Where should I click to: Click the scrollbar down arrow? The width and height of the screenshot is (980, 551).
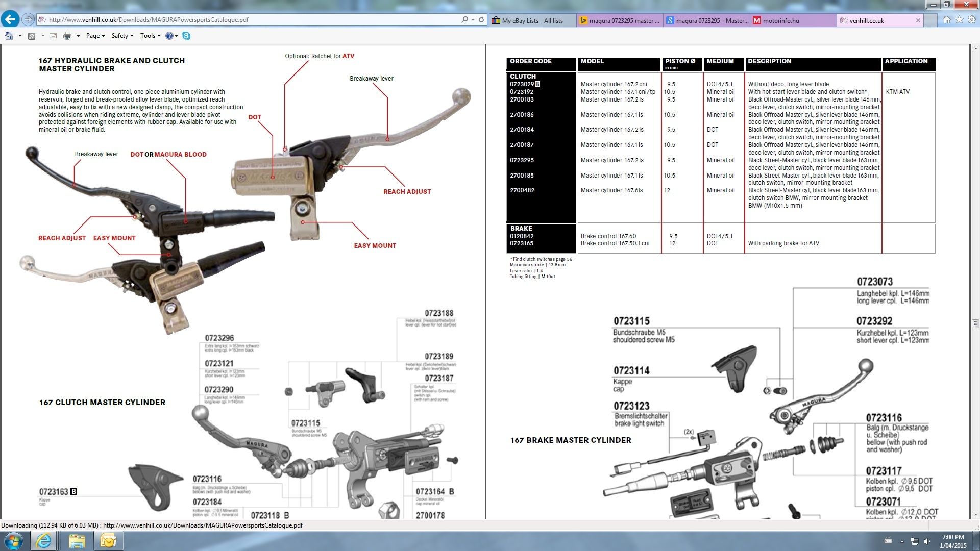(975, 515)
